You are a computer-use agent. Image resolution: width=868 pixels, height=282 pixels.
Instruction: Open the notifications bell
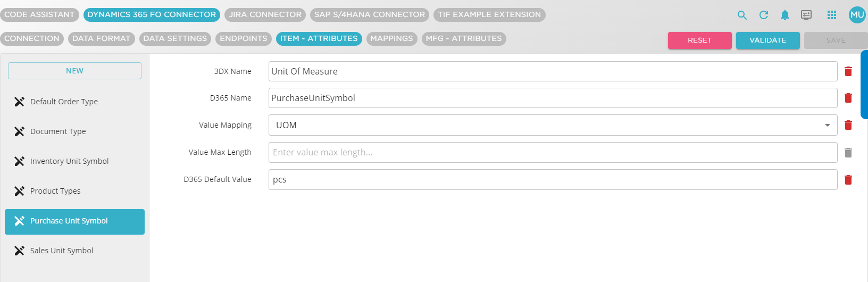coord(785,15)
